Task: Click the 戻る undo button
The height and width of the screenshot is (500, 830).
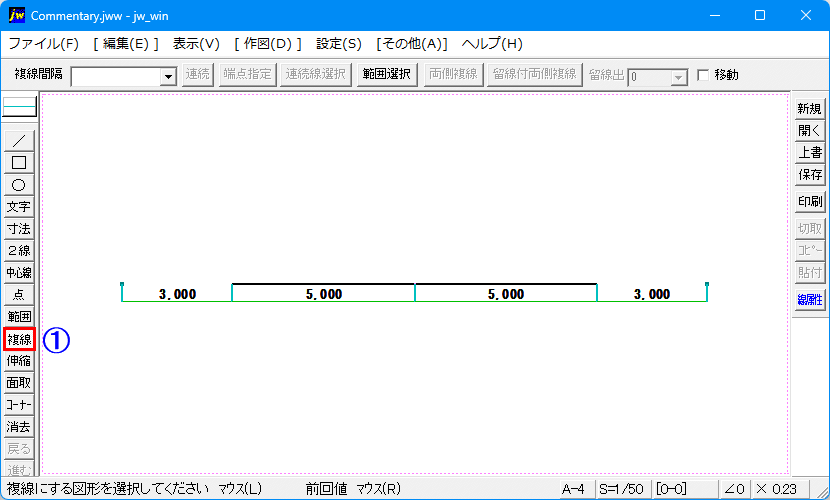Action: (x=19, y=449)
